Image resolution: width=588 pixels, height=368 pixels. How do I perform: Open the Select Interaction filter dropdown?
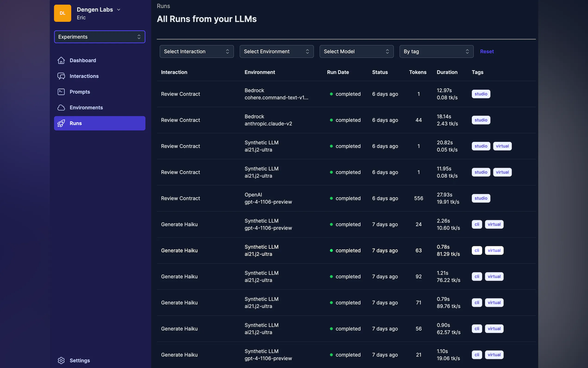coord(196,52)
